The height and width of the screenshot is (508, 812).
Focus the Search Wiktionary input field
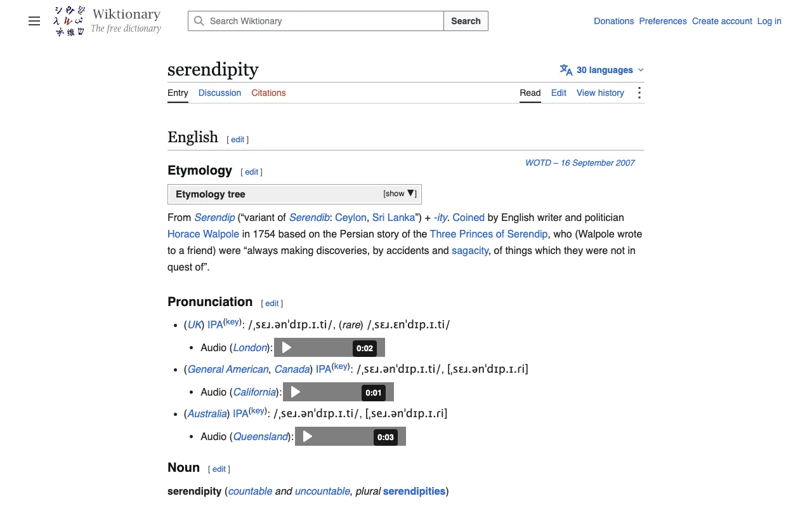[x=316, y=21]
